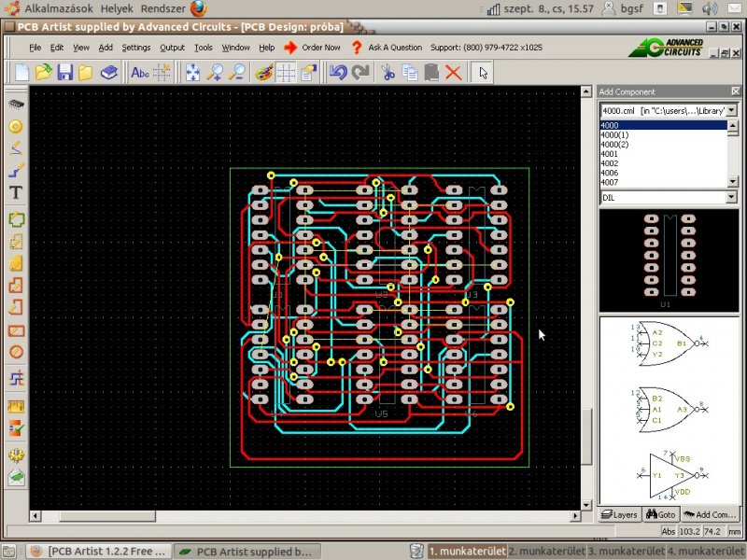Choose the Add Component chip tool

pyautogui.click(x=16, y=104)
